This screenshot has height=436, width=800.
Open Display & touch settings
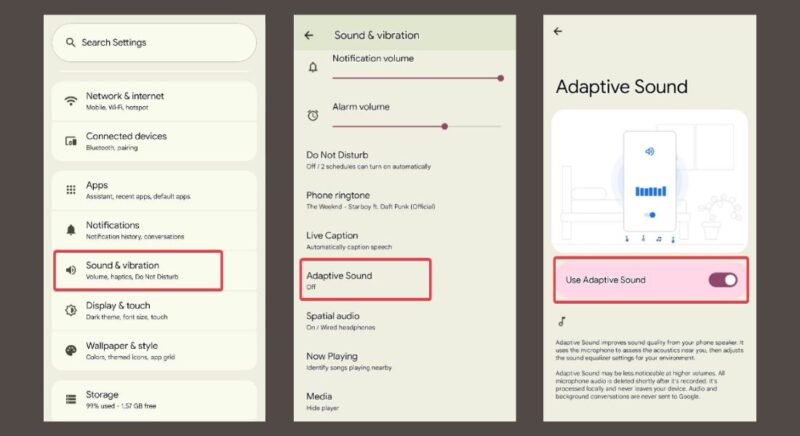(154, 311)
